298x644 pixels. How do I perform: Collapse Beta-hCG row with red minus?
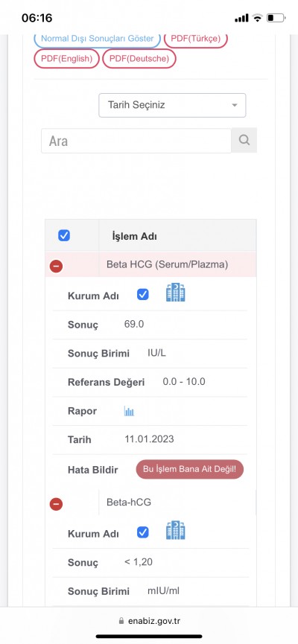[x=57, y=504]
